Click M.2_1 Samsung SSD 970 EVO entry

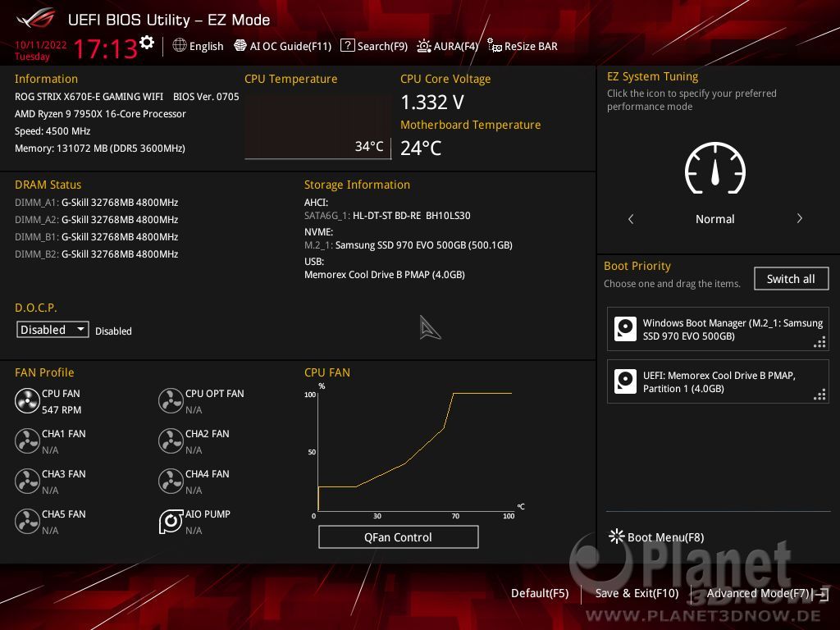[409, 245]
